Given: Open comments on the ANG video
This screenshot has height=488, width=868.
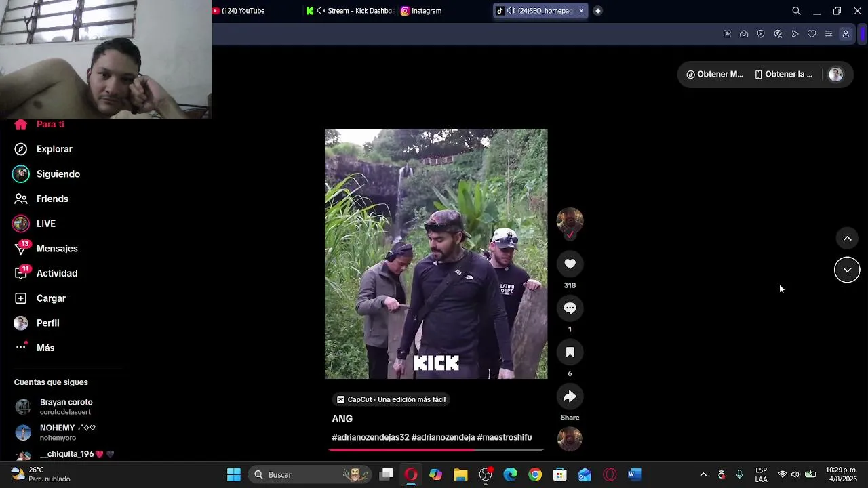Looking at the screenshot, I should click(x=570, y=308).
